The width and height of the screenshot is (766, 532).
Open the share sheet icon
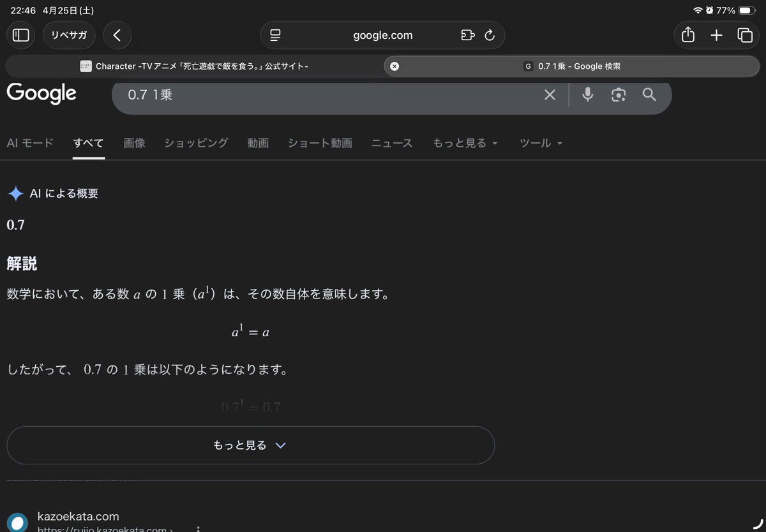coord(687,35)
